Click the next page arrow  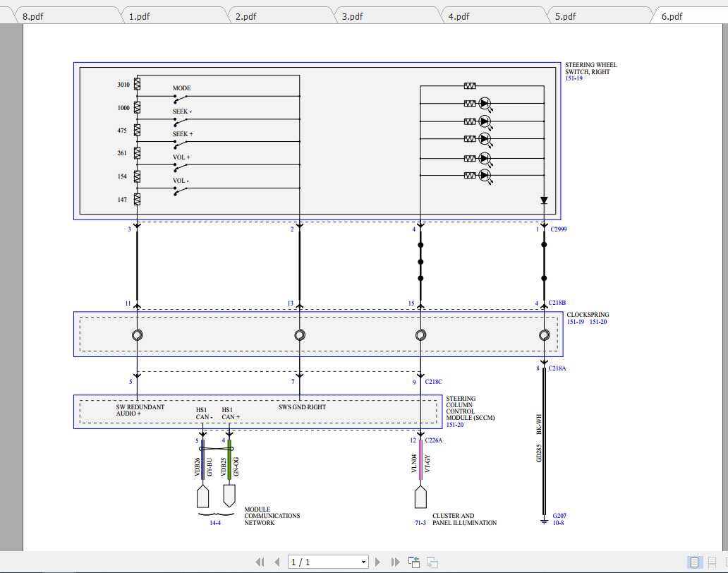click(378, 562)
